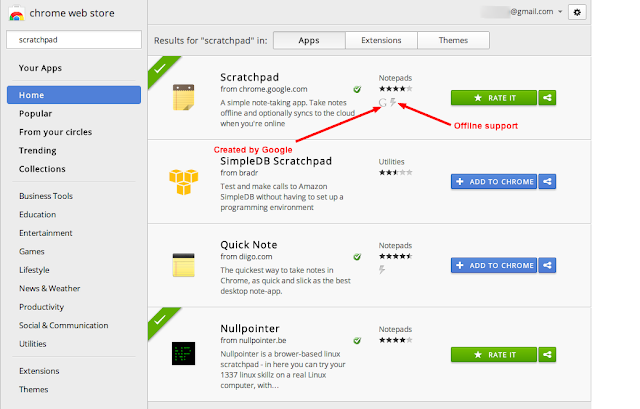Click 'from nullpointer.be' publisher text
The height and width of the screenshot is (409, 640).
click(x=253, y=340)
